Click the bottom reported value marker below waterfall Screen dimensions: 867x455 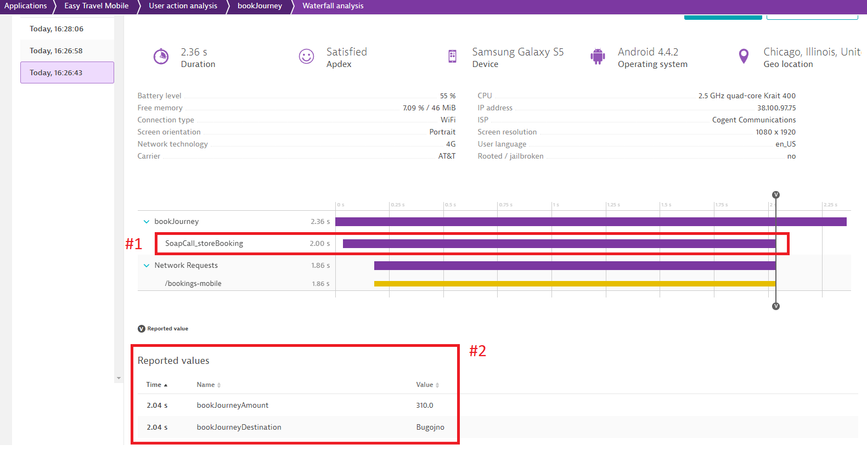(x=776, y=306)
